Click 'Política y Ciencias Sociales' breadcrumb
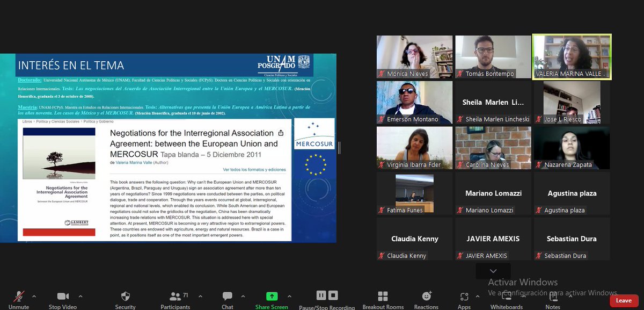This screenshot has width=644, height=310. tap(57, 122)
